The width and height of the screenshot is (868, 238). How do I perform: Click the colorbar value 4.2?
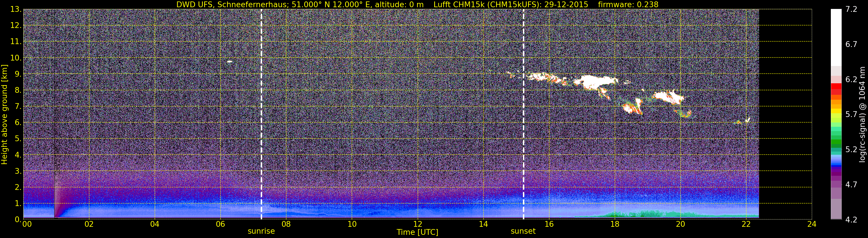point(851,220)
